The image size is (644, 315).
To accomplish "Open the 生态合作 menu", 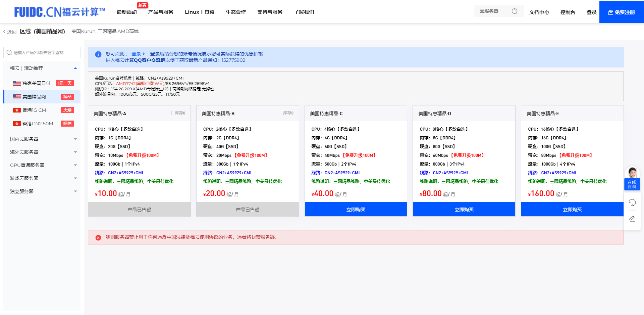I will [236, 12].
